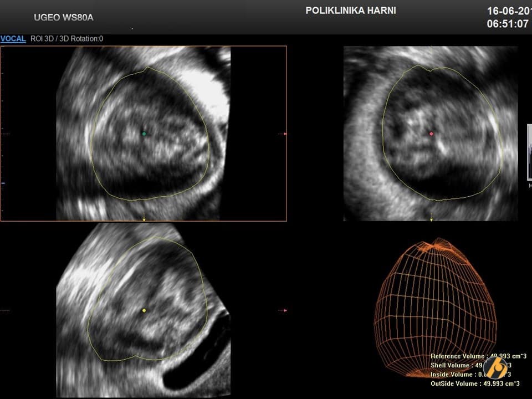Click the ROI 3D / 3D Rotation text
Screen dimensions: 532x399
[66, 39]
